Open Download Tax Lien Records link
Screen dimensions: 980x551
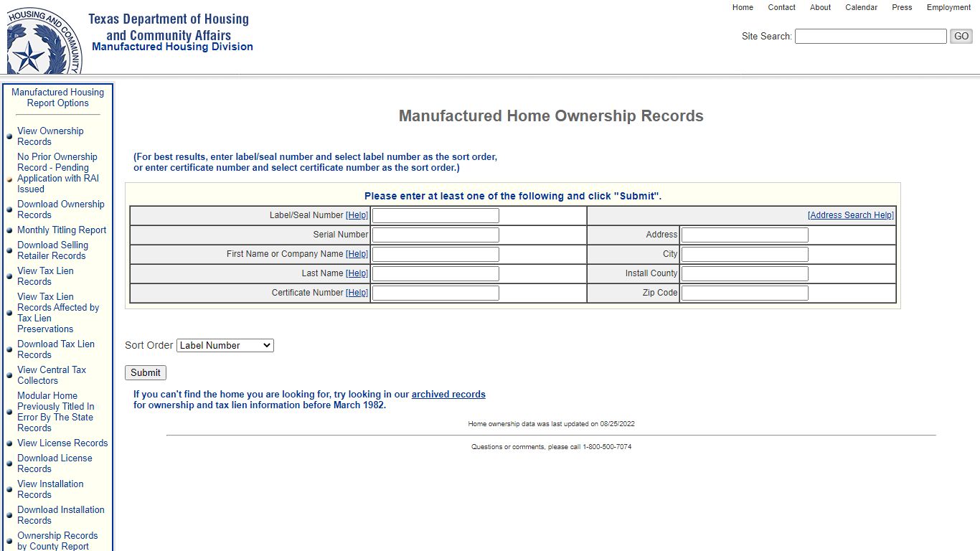click(56, 349)
